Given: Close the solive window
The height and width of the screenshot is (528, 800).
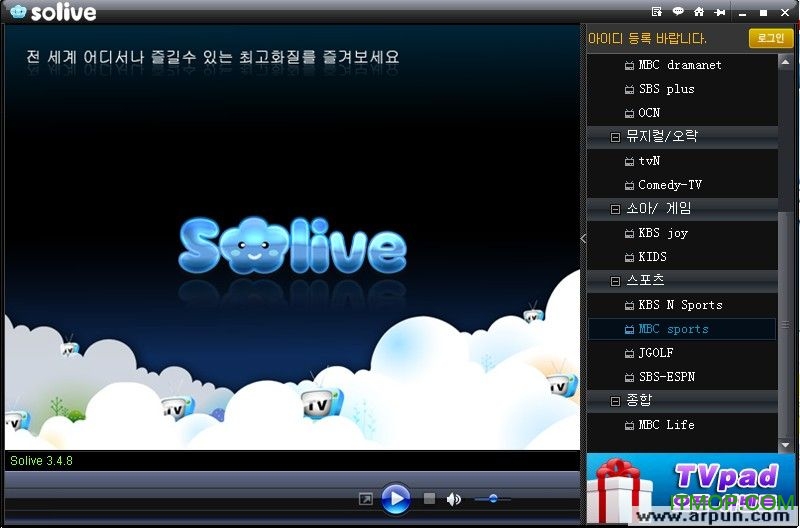Looking at the screenshot, I should 785,13.
